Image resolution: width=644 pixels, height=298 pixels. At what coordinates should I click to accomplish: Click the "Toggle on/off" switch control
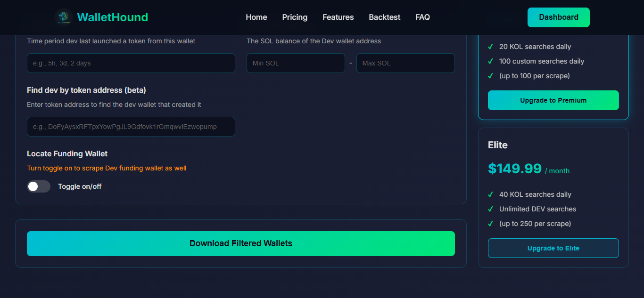(39, 186)
